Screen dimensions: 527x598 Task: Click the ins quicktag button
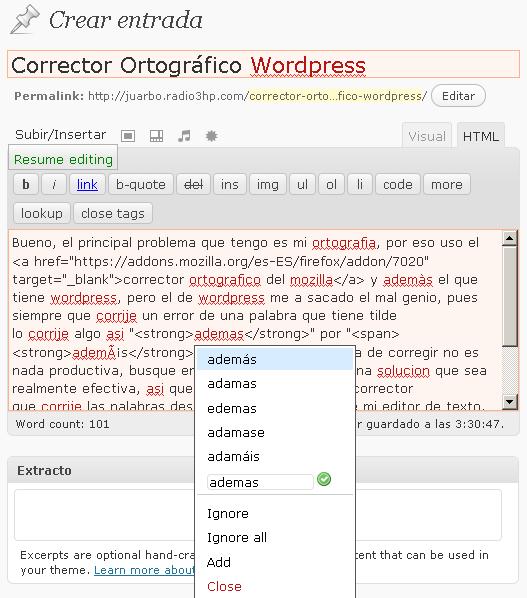pos(230,185)
